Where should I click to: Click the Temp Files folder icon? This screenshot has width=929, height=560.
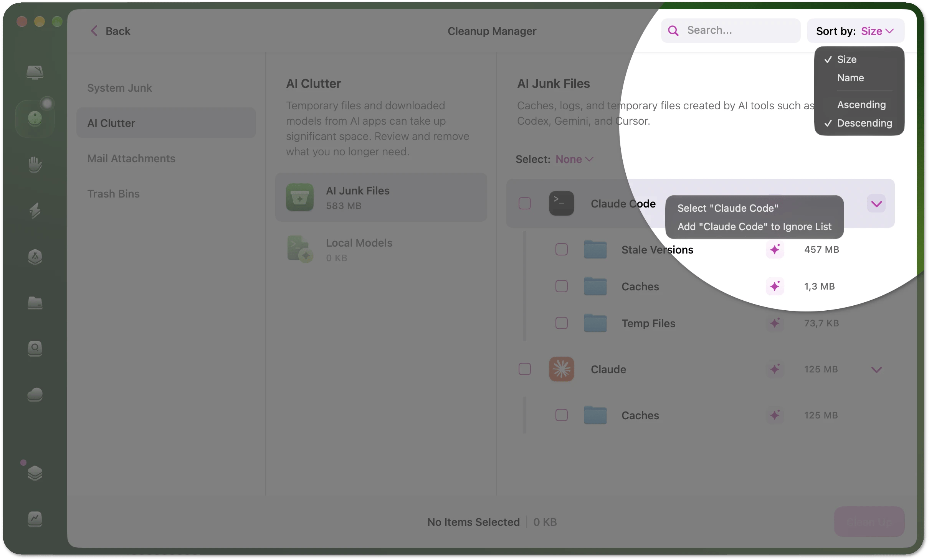coord(595,323)
